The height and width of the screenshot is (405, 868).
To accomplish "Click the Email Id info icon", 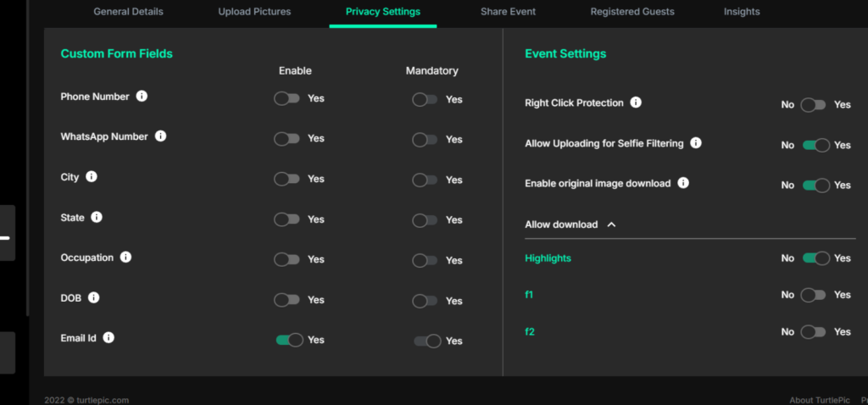I will (x=108, y=338).
